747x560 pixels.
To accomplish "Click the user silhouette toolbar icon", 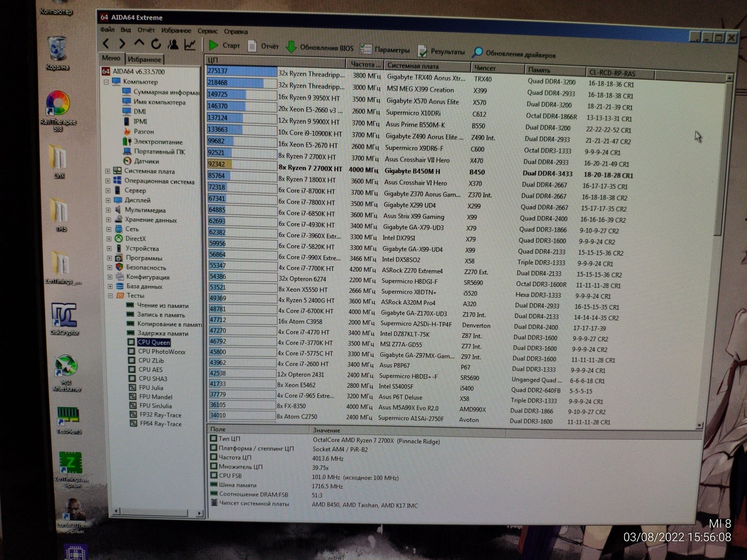I will [x=173, y=44].
